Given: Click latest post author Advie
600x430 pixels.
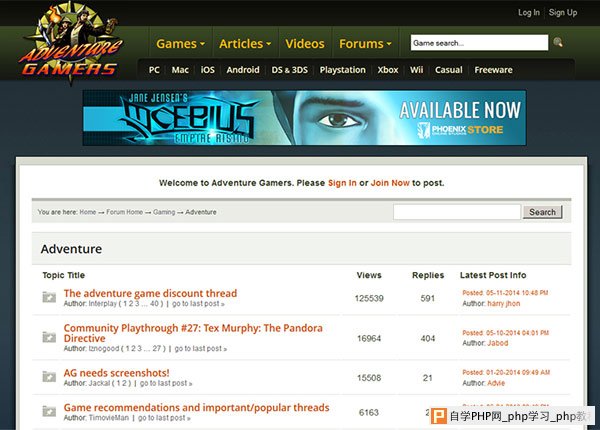Looking at the screenshot, I should coord(496,383).
